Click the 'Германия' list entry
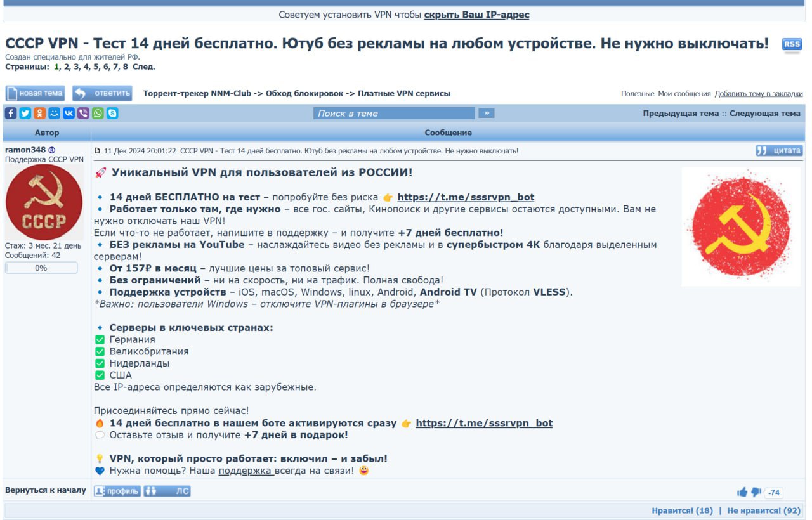 pyautogui.click(x=132, y=339)
